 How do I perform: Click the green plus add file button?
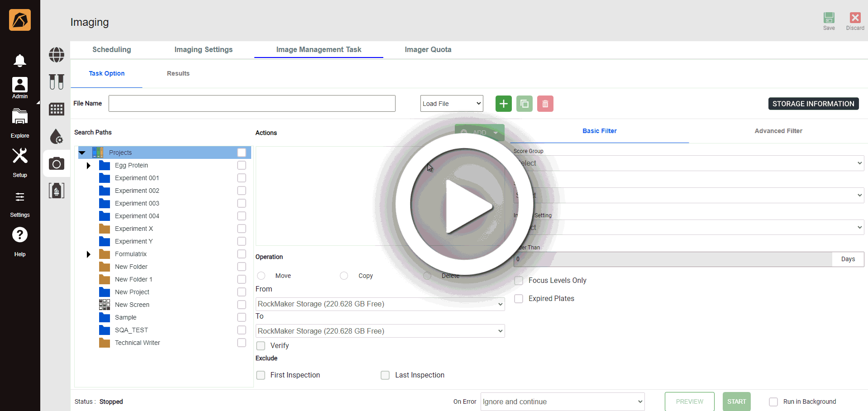504,104
